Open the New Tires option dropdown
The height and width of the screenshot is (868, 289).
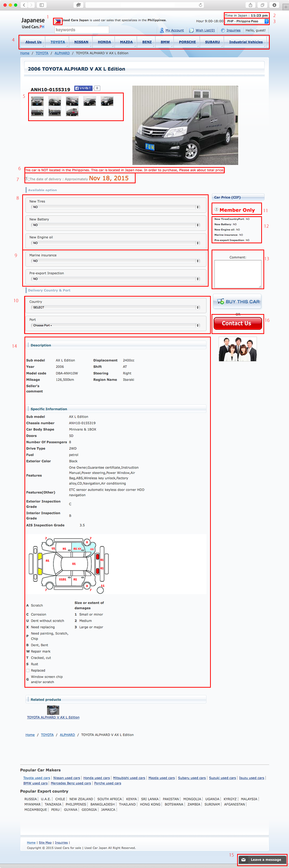tap(116, 207)
